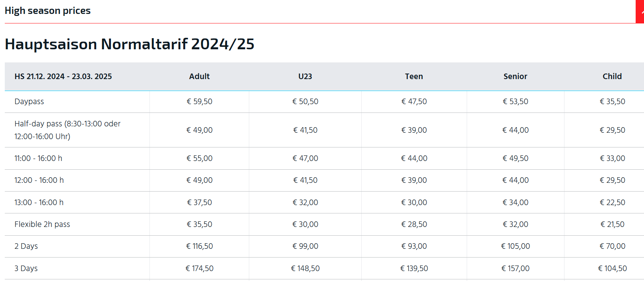644x281 pixels.
Task: Select the Daypass row label
Action: (29, 101)
